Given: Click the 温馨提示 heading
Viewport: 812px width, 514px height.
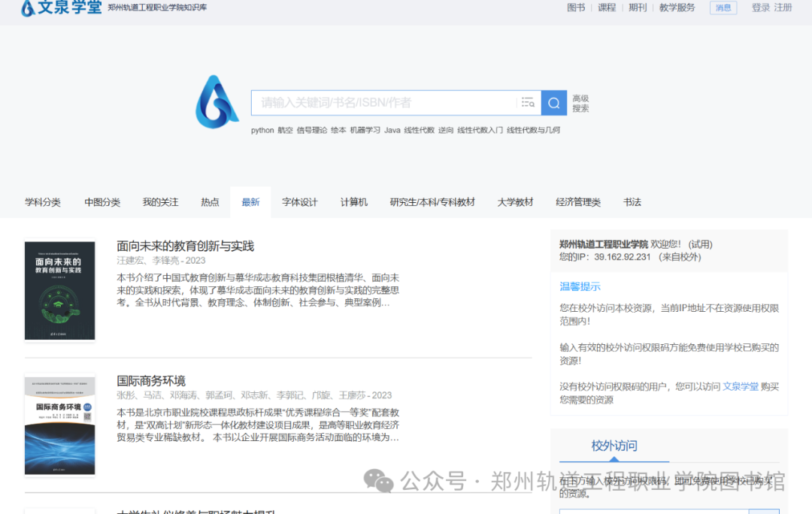Looking at the screenshot, I should (x=580, y=287).
